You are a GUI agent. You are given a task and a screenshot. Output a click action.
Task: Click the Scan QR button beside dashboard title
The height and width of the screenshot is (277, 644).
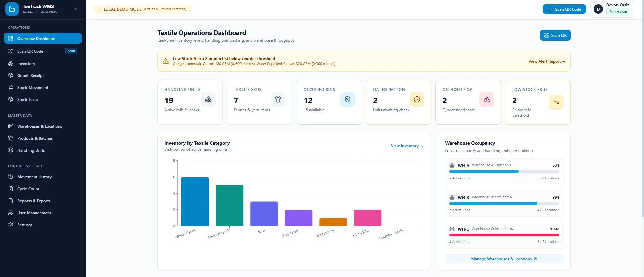[555, 35]
